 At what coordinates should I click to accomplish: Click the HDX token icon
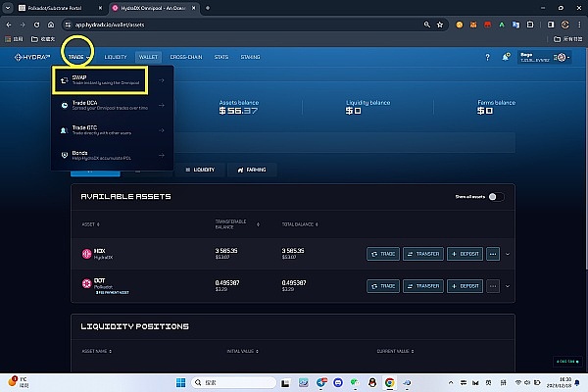[88, 254]
